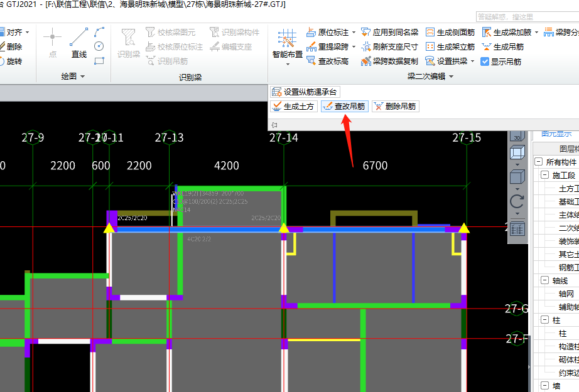Open 原位标注 dropdown arrow

point(354,33)
